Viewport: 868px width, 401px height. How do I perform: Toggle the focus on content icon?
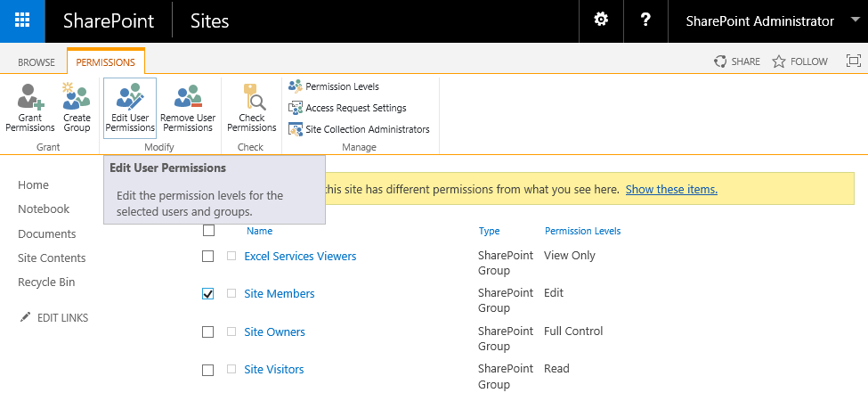854,61
